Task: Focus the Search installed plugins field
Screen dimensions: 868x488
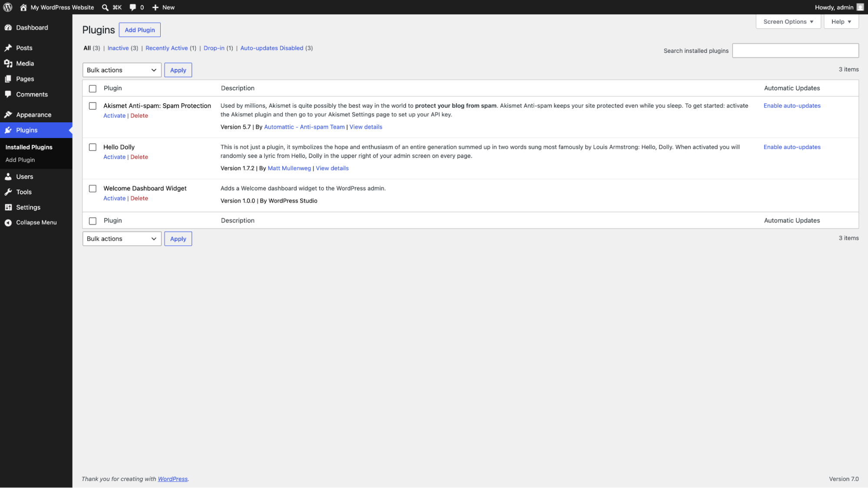Action: click(x=795, y=51)
